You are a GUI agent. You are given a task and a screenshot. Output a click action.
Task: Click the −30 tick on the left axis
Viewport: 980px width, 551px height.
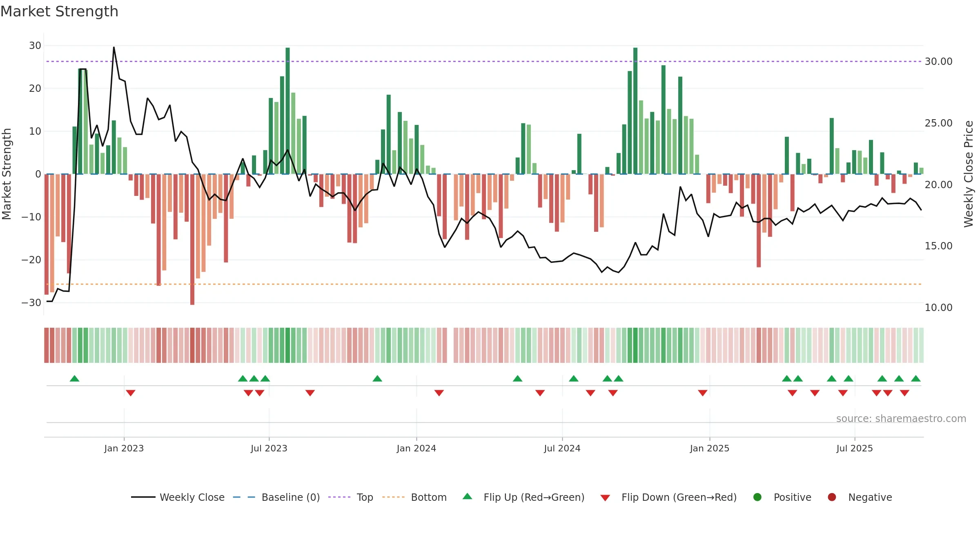pyautogui.click(x=31, y=303)
